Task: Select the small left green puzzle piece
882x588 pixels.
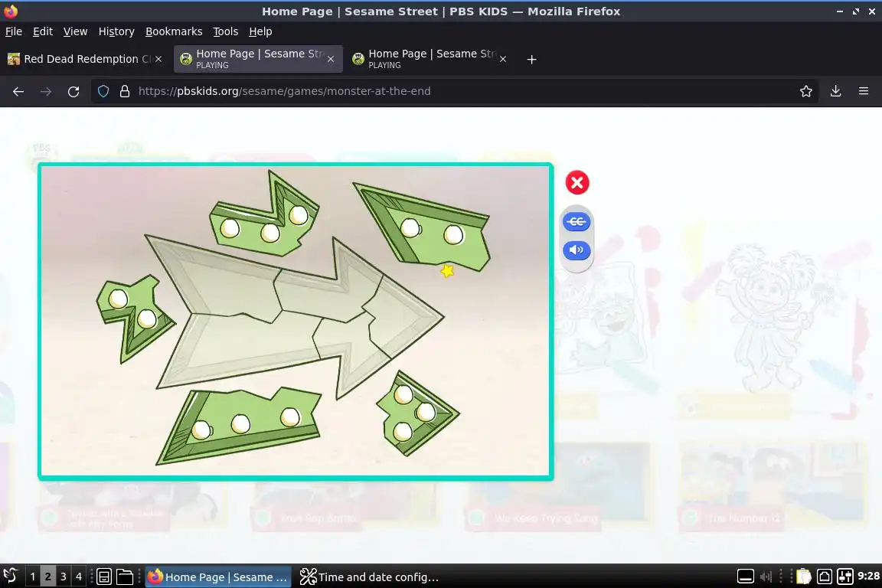Action: (x=134, y=316)
